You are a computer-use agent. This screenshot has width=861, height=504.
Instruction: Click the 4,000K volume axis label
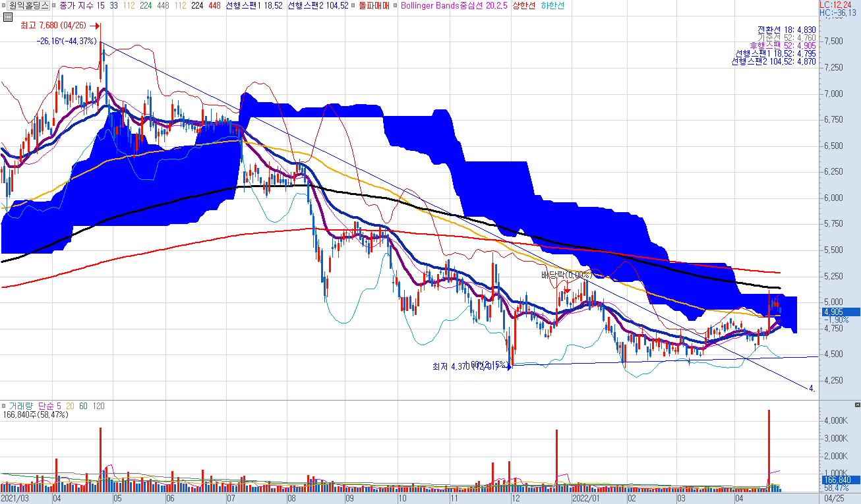point(836,420)
